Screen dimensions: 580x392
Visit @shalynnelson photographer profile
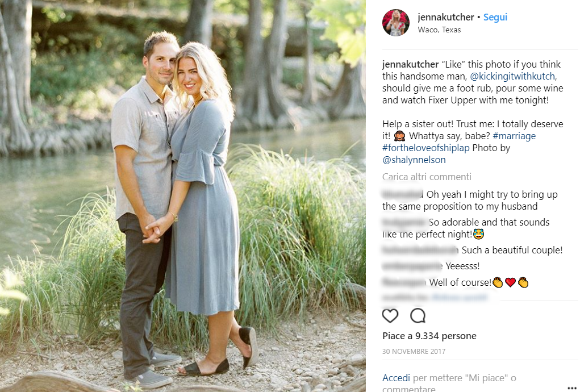click(x=414, y=160)
